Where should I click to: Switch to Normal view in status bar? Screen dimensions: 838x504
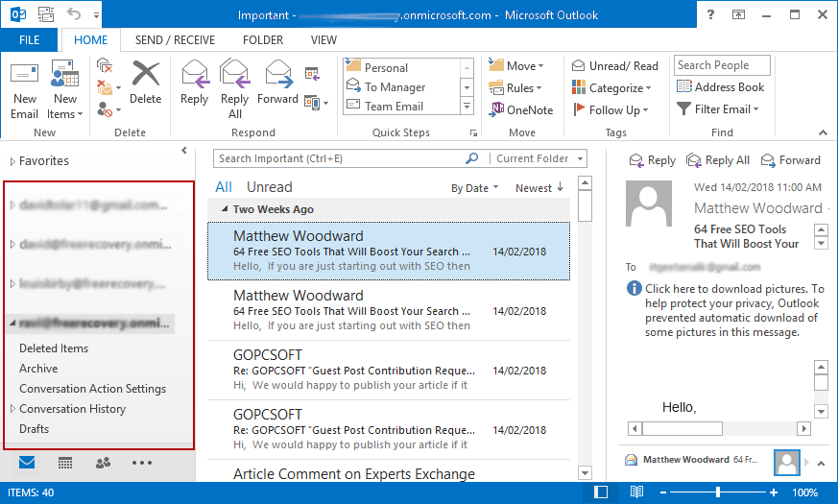click(601, 492)
